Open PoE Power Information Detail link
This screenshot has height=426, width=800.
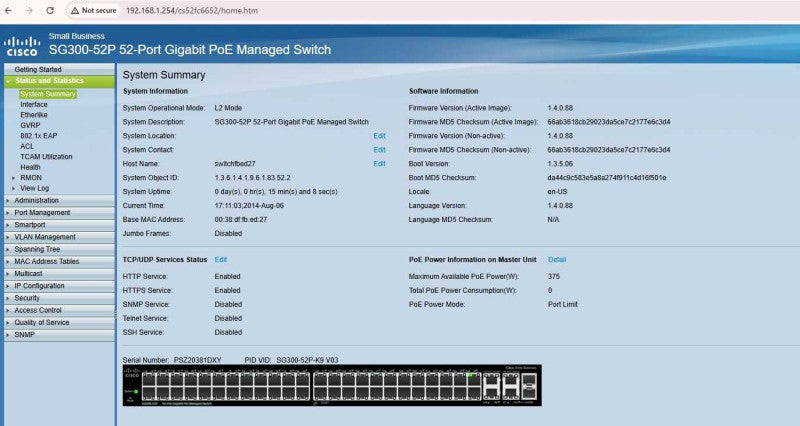[x=557, y=260]
